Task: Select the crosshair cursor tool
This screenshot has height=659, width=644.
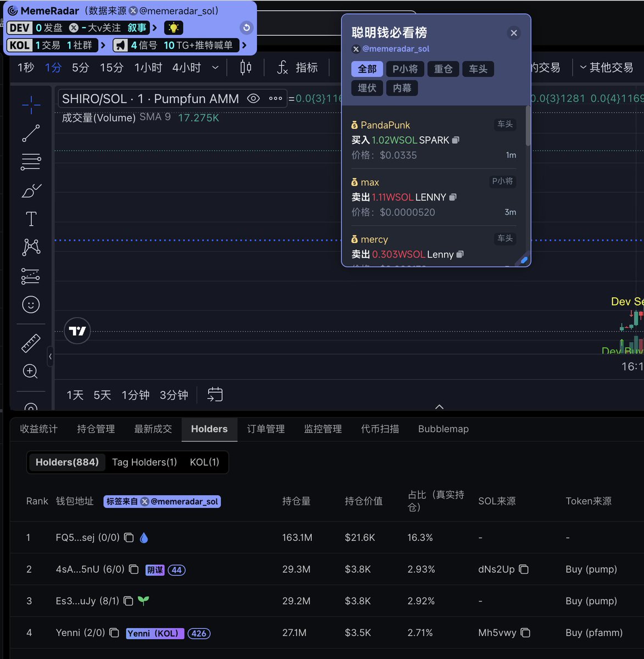Action: (31, 104)
